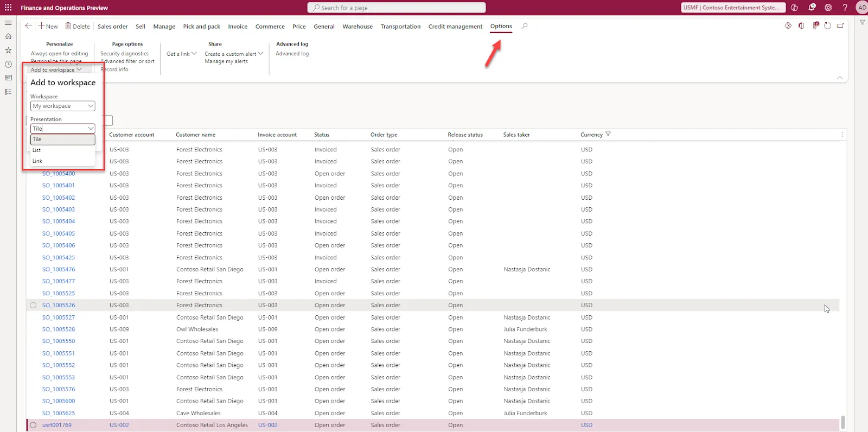868x432 pixels.
Task: Open the Workspace combo box
Action: (63, 106)
